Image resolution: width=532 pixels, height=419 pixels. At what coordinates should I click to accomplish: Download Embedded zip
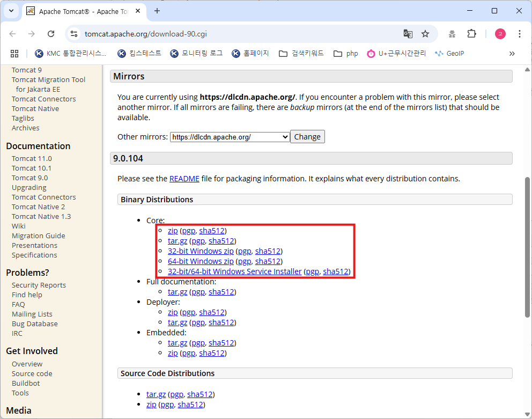[x=173, y=353]
